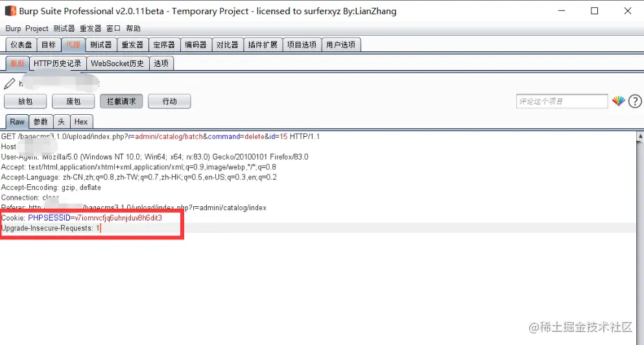This screenshot has width=644, height=345.
Task: Close the Burp Suite window
Action: coord(628,11)
